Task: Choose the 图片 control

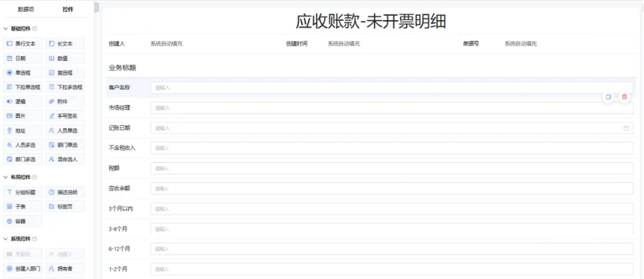Action: (x=22, y=116)
